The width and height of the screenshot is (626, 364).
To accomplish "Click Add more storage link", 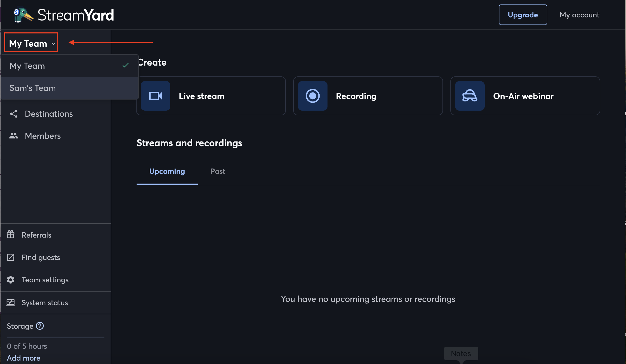I will [24, 358].
